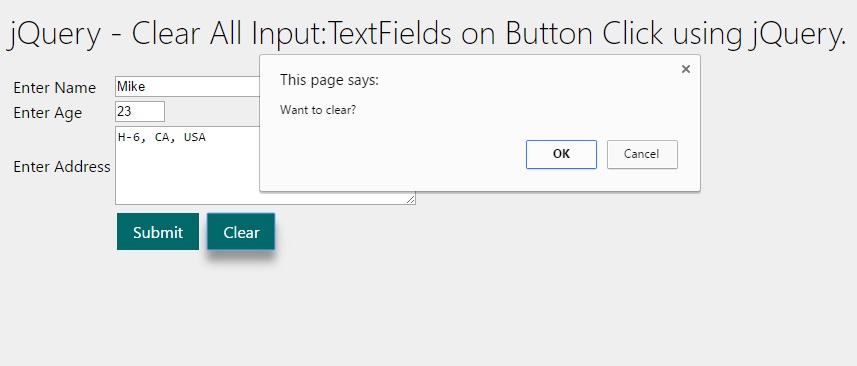Screen dimensions: 857x366
Task: Click the teal Clear button
Action: pos(241,232)
